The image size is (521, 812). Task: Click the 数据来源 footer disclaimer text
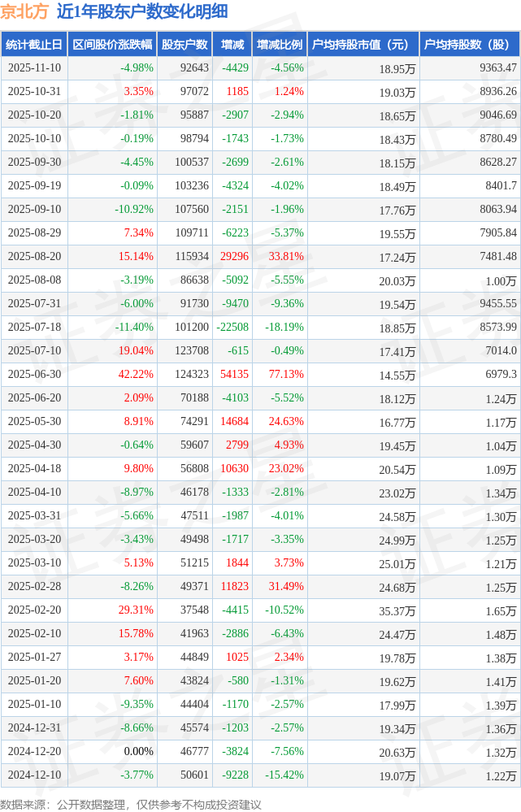[131, 804]
